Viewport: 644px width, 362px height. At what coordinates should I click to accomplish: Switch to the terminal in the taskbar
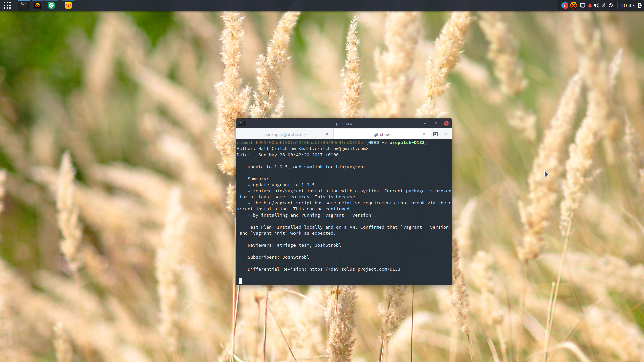[23, 5]
